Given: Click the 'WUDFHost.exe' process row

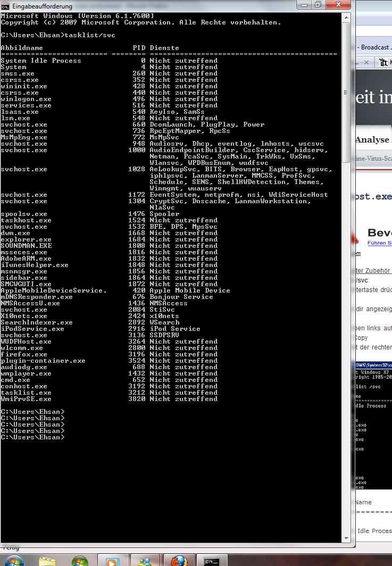Looking at the screenshot, I should click(109, 342).
